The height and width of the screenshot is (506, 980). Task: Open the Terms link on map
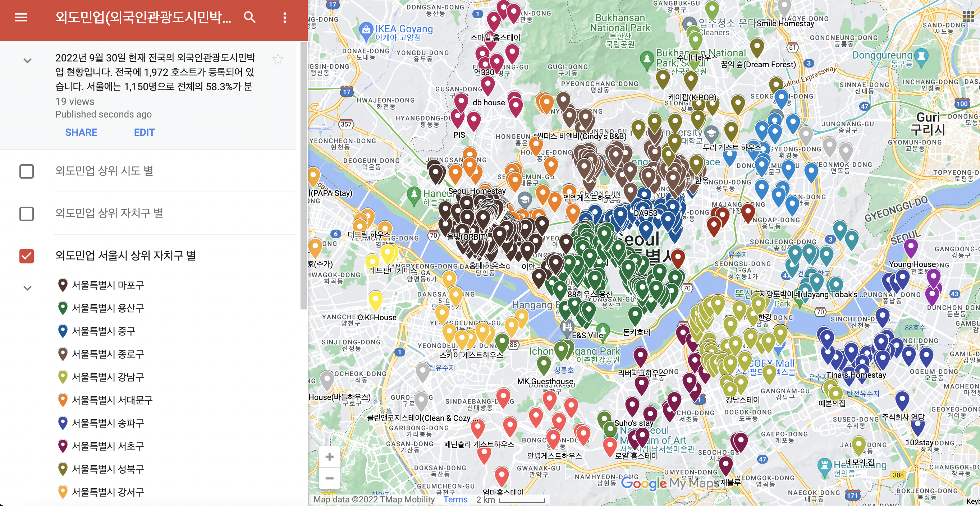(x=455, y=500)
